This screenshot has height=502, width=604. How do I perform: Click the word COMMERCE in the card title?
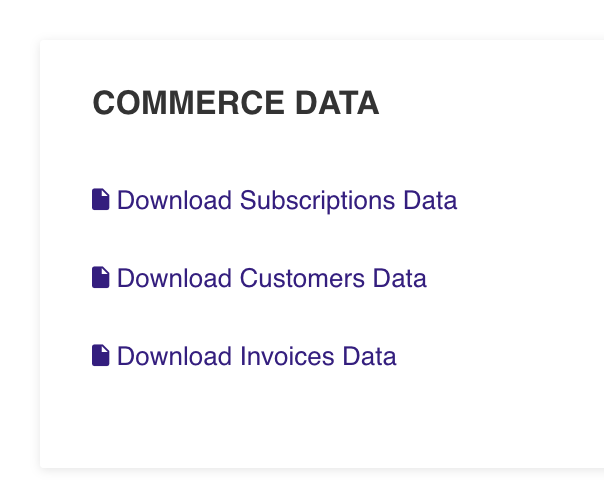[x=188, y=103]
